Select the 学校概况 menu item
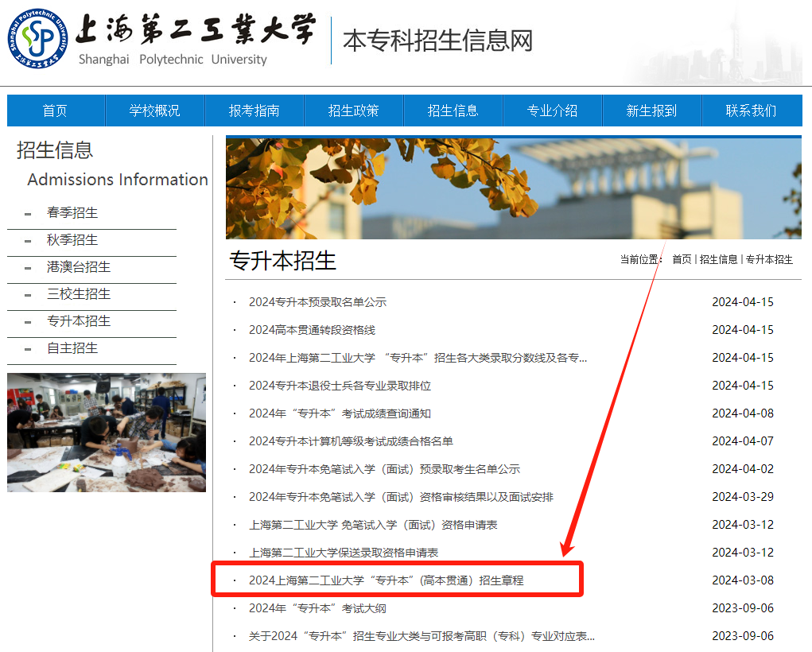This screenshot has height=652, width=812. click(x=155, y=110)
